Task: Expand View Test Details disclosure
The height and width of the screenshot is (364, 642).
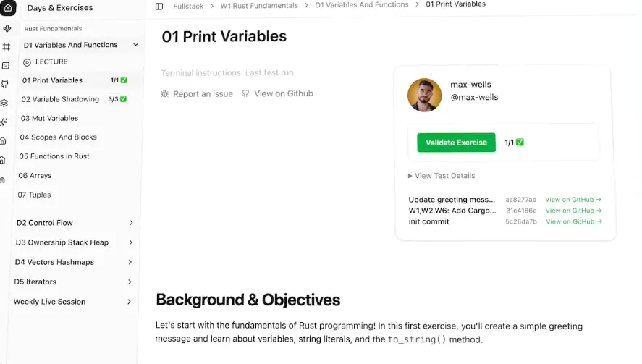Action: coord(442,176)
